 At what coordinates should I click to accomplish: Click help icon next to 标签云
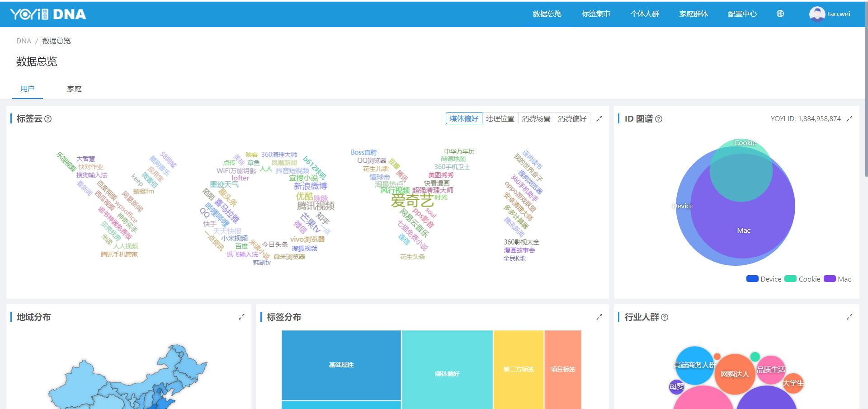(x=48, y=119)
